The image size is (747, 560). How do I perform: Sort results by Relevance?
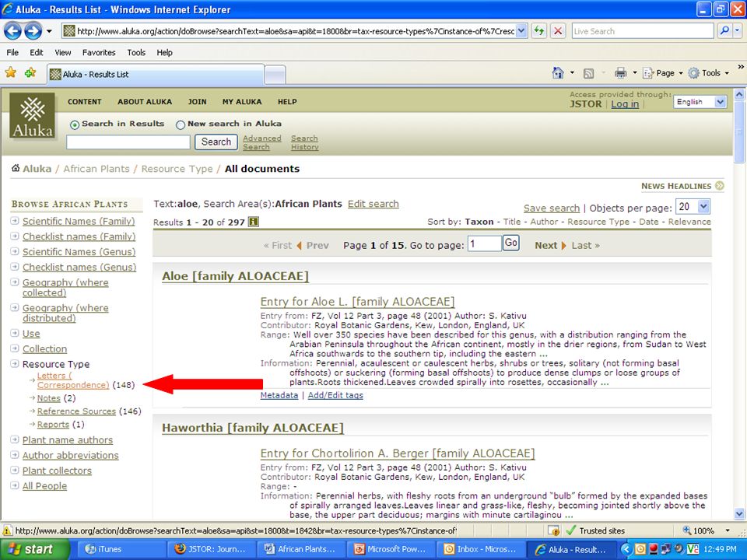pyautogui.click(x=689, y=222)
